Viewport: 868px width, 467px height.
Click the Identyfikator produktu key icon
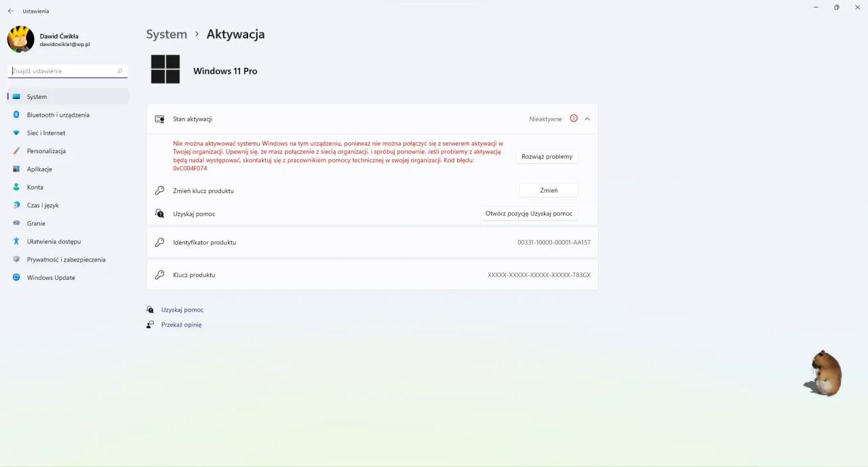(x=159, y=242)
